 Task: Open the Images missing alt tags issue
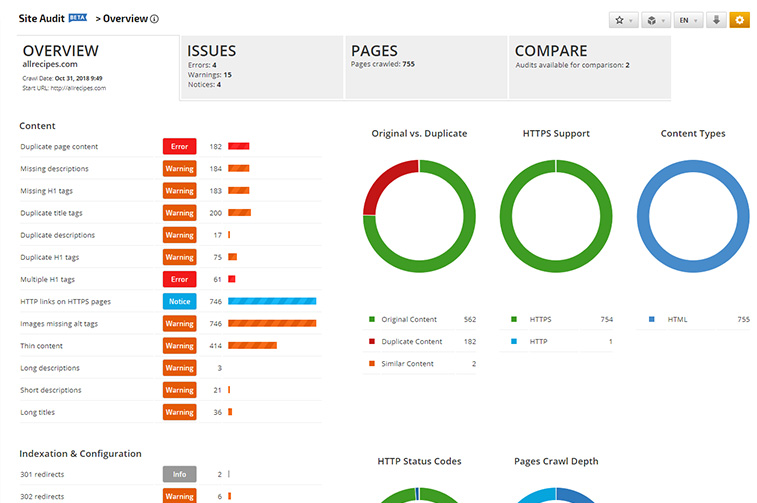(x=59, y=324)
